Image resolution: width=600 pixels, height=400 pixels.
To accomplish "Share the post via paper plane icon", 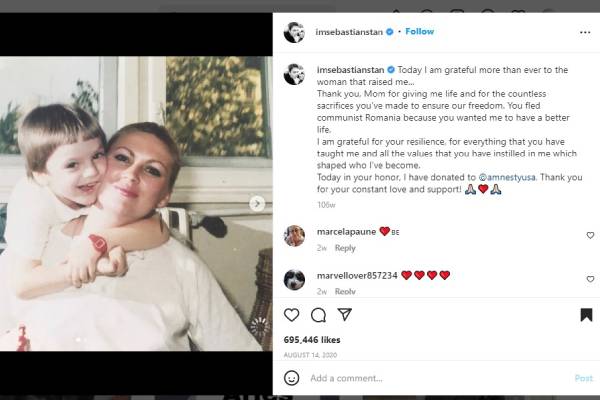I will [345, 315].
